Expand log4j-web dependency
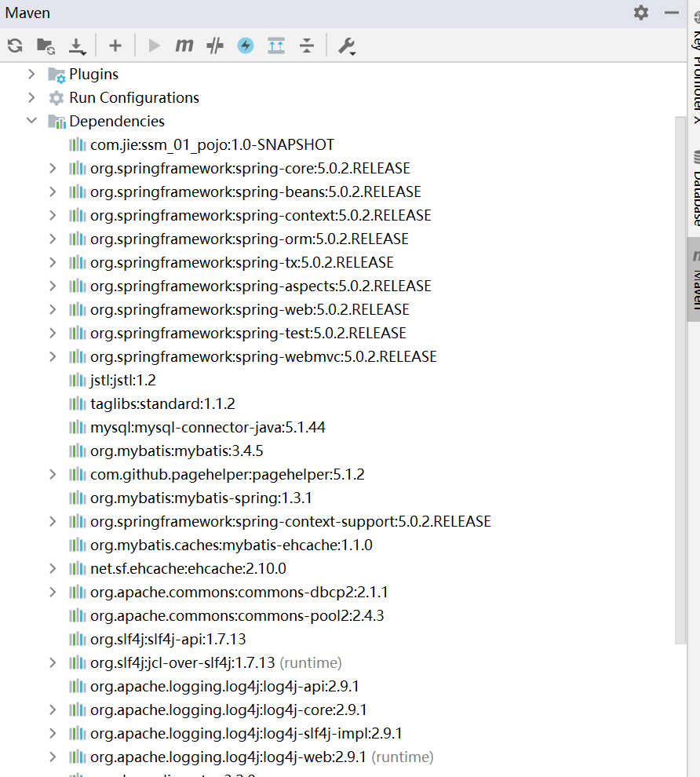The image size is (700, 777). tap(53, 757)
